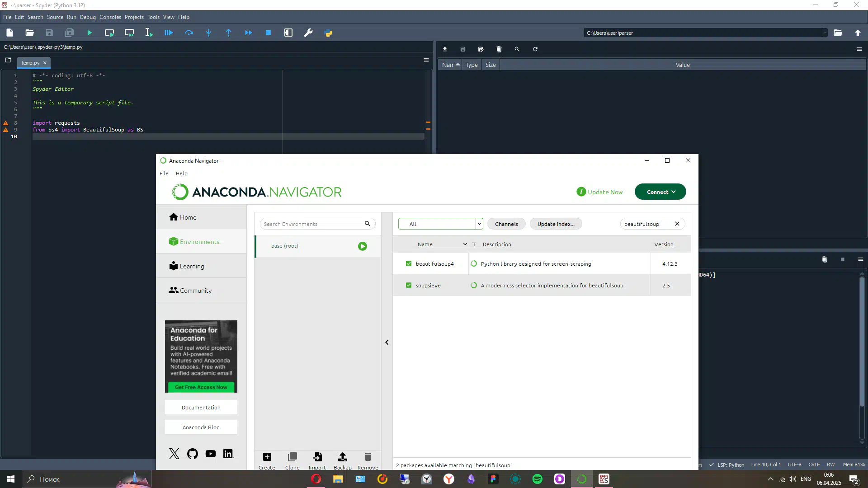Open Spyder's Debug menu

tap(88, 17)
